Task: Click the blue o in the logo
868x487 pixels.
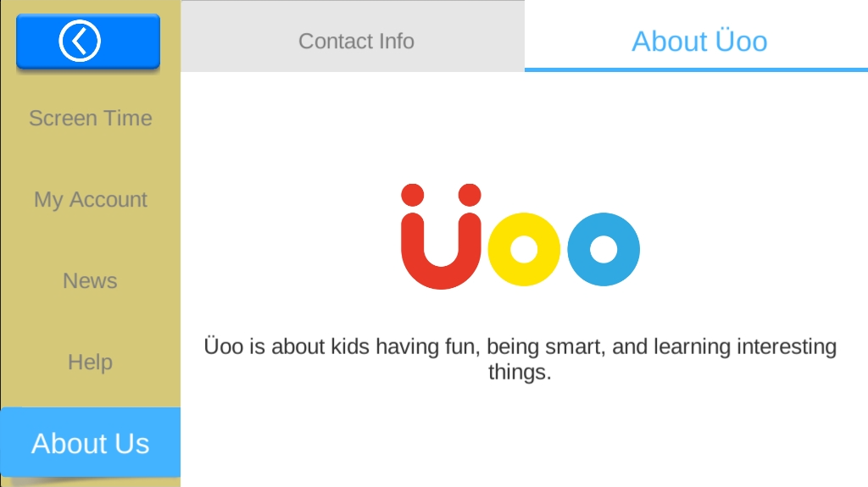Action: pos(604,249)
